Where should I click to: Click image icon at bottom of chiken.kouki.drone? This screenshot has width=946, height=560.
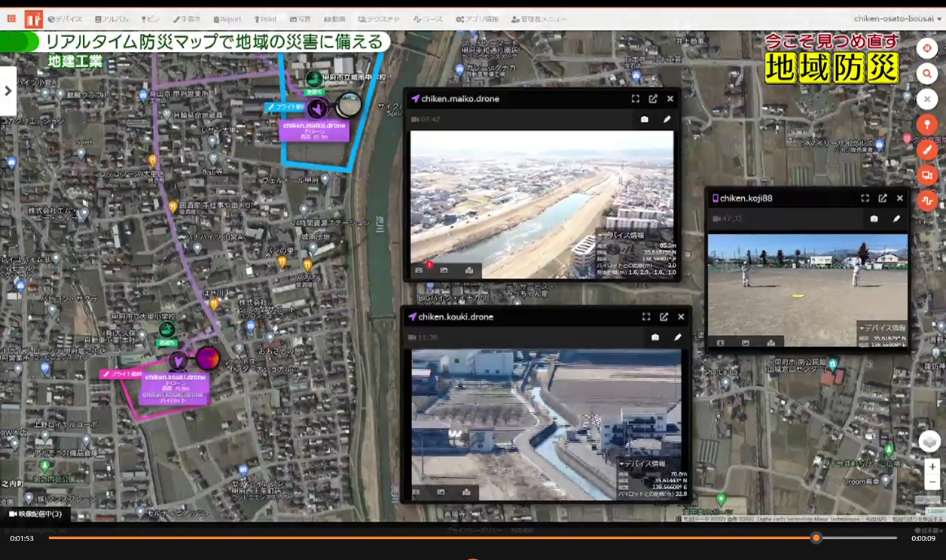pyautogui.click(x=441, y=492)
